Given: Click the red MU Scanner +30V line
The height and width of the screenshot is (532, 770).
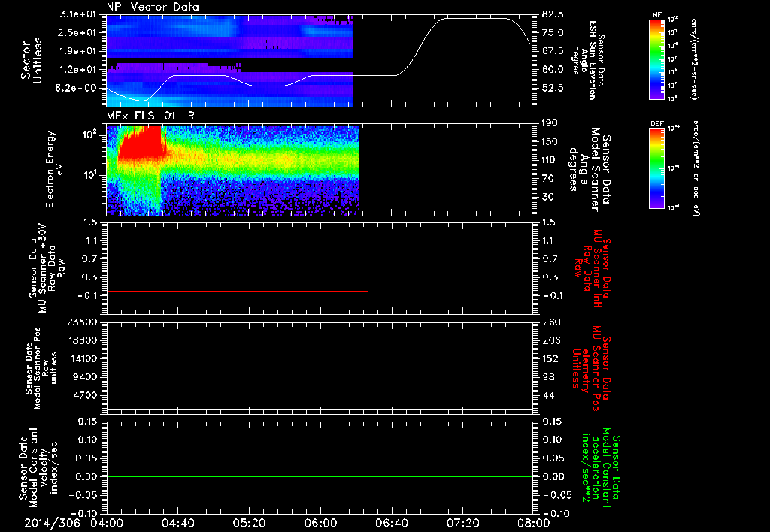Looking at the screenshot, I should pos(237,291).
